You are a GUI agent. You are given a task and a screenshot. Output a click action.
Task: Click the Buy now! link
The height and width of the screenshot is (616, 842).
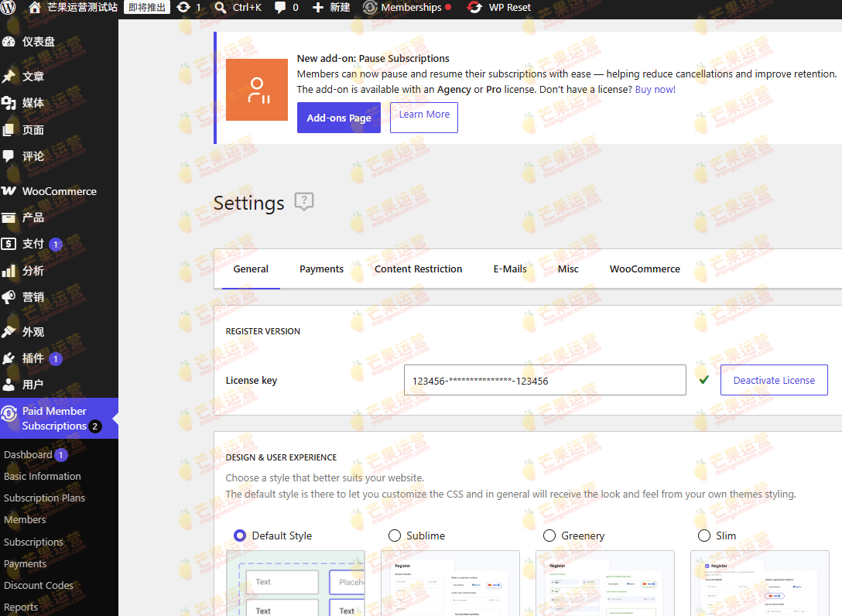tap(655, 90)
